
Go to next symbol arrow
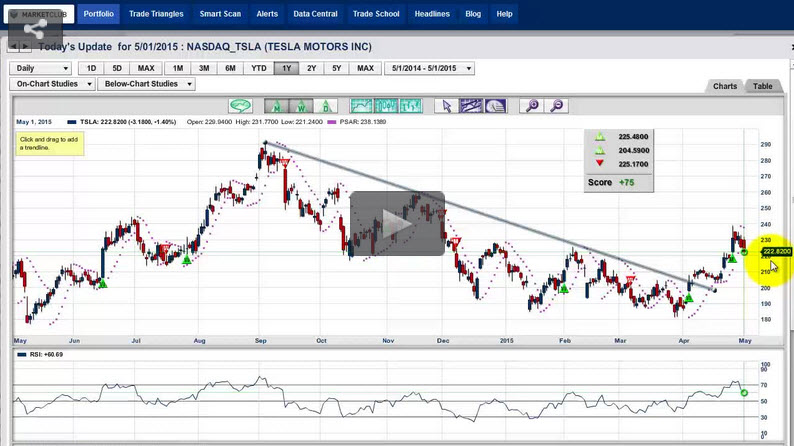coord(26,47)
